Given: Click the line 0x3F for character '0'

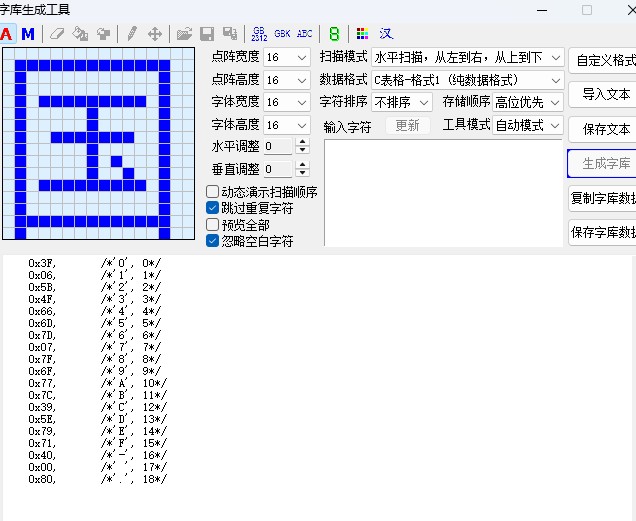Looking at the screenshot, I should tap(95, 263).
